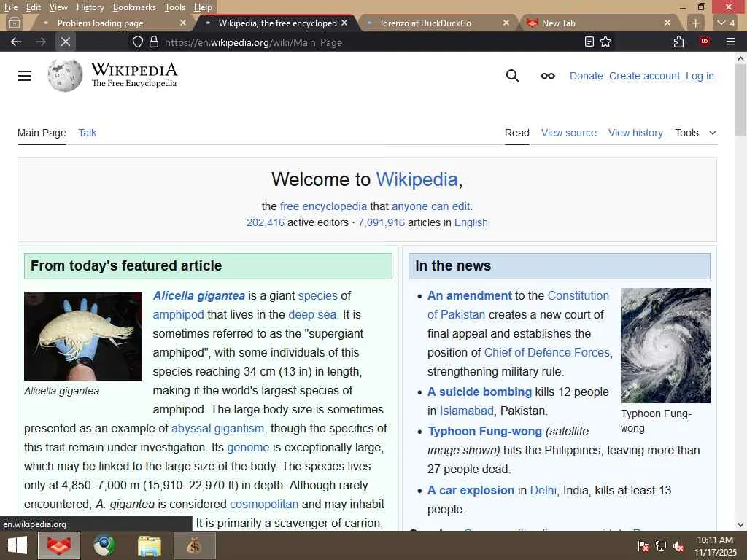Click the scrollbar down arrow
The height and width of the screenshot is (560, 747).
coord(740,525)
